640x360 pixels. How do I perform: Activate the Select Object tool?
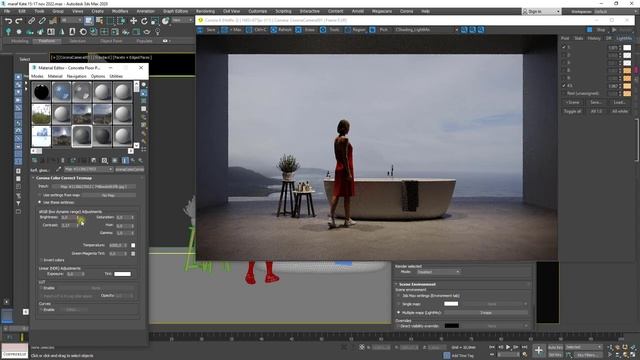click(89, 20)
